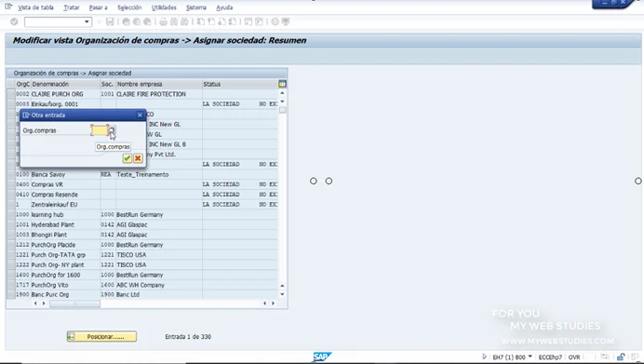
Task: Click the rightmost horizontal scroll arrow of table
Action: click(273, 303)
